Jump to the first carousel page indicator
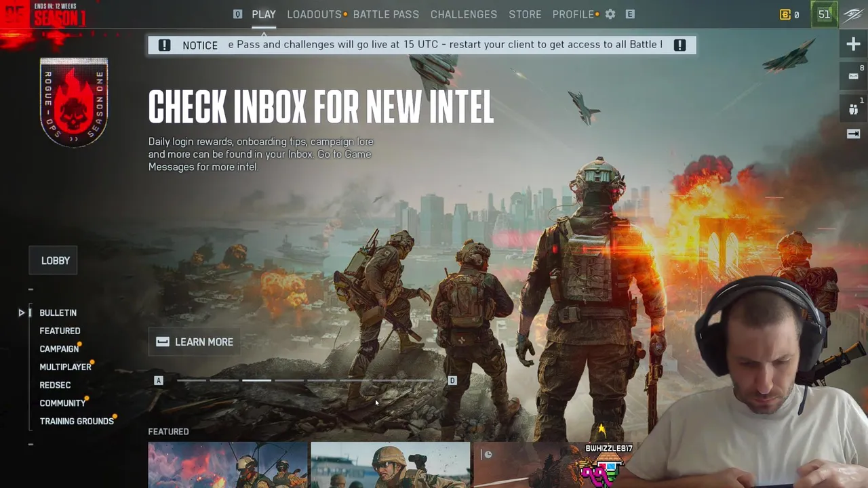Image resolution: width=868 pixels, height=488 pixels. [191, 381]
